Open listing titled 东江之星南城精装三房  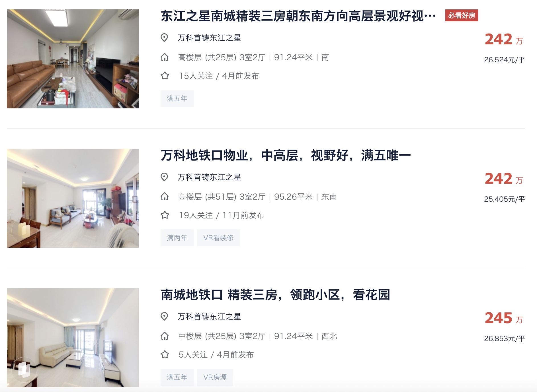[x=298, y=16]
